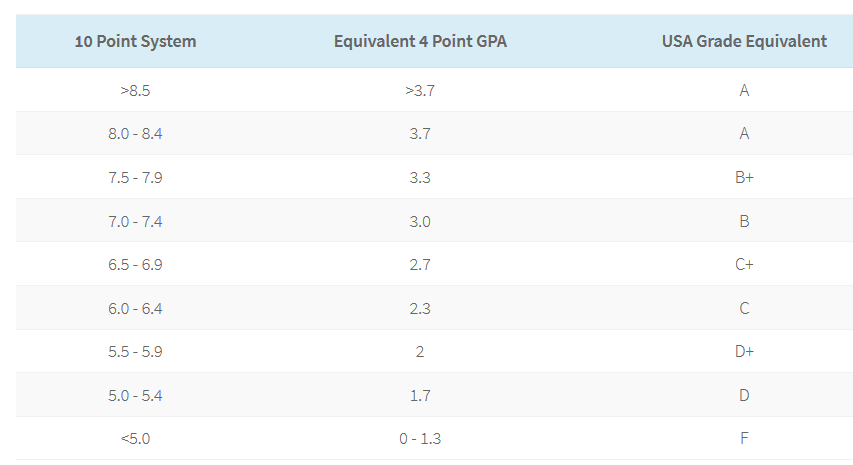This screenshot has height=465, width=853.
Task: Click the 10 Point System column header
Action: [135, 41]
